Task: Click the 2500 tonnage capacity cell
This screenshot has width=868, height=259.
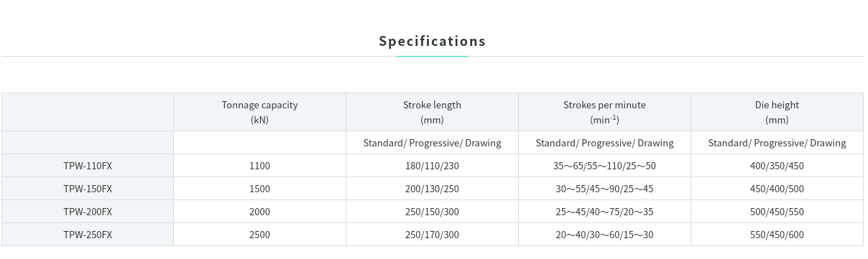Action: [259, 235]
